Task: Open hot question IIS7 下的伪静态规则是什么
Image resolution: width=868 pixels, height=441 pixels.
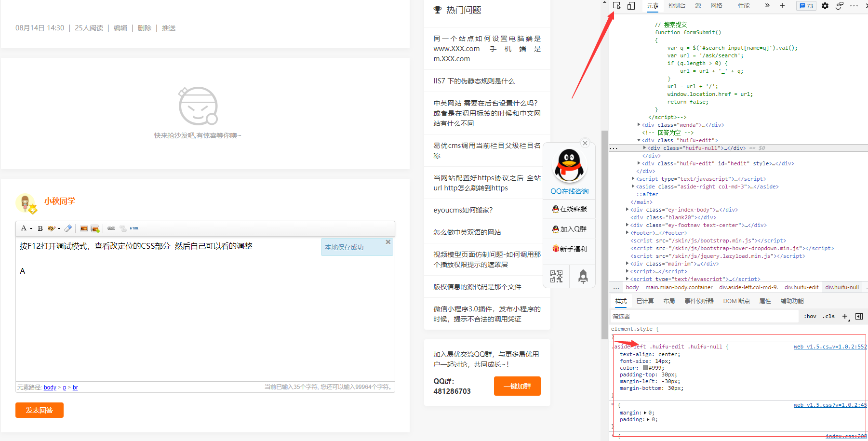Action: tap(474, 81)
